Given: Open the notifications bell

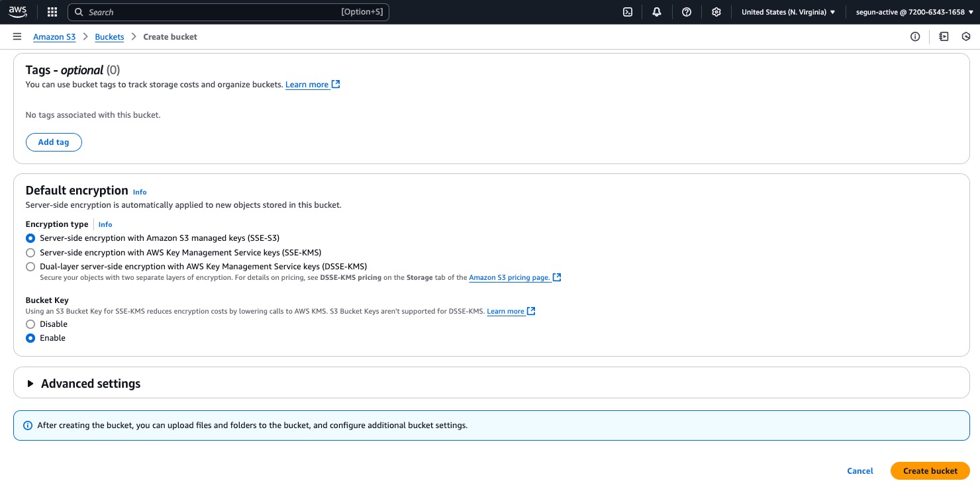Looking at the screenshot, I should [x=656, y=12].
